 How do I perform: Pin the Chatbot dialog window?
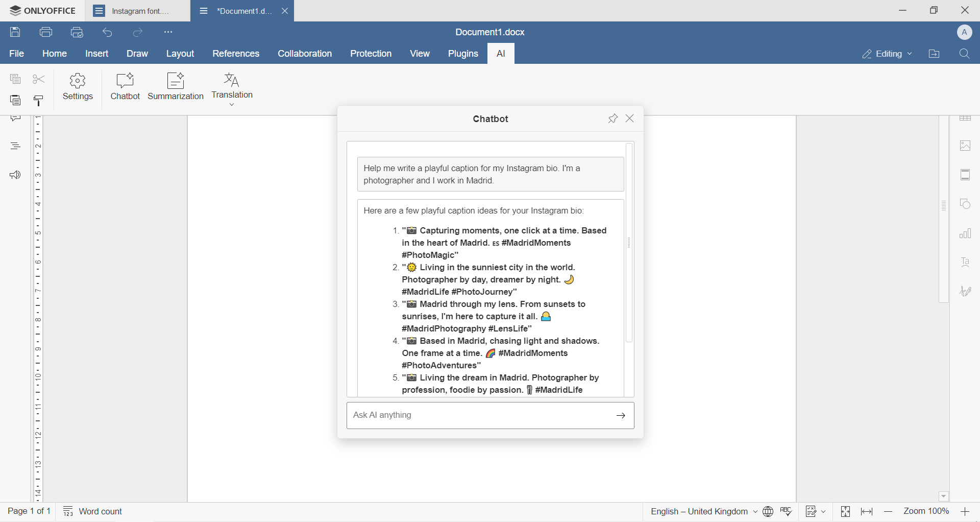(x=612, y=119)
